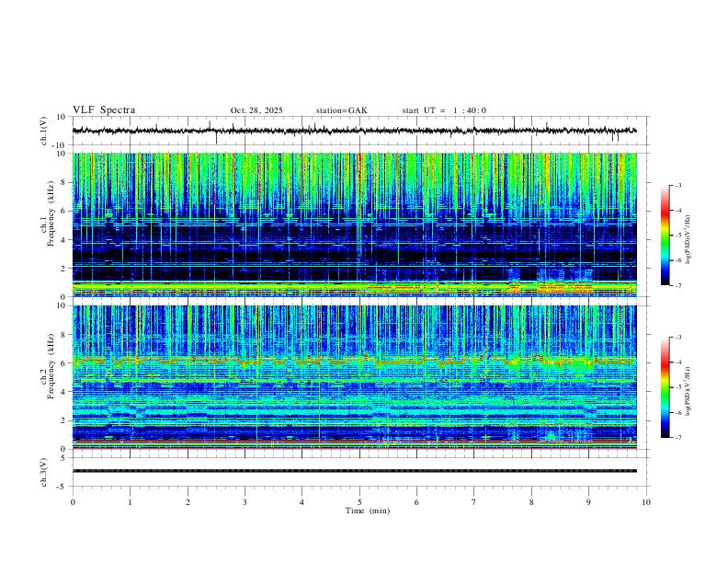Click time axis tick label '2'
Image resolution: width=728 pixels, height=563 pixels.
[x=188, y=502]
